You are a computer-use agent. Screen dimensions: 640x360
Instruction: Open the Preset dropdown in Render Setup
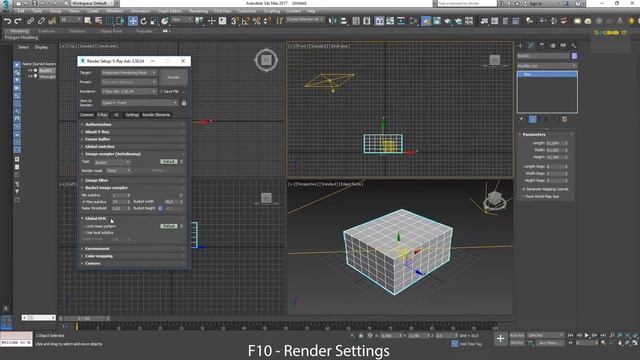click(x=129, y=82)
